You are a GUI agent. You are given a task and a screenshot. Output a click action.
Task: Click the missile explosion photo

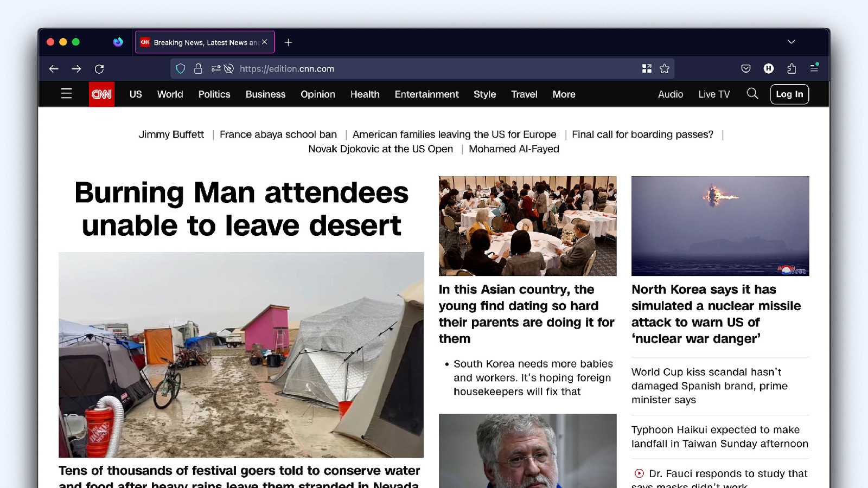coord(720,226)
